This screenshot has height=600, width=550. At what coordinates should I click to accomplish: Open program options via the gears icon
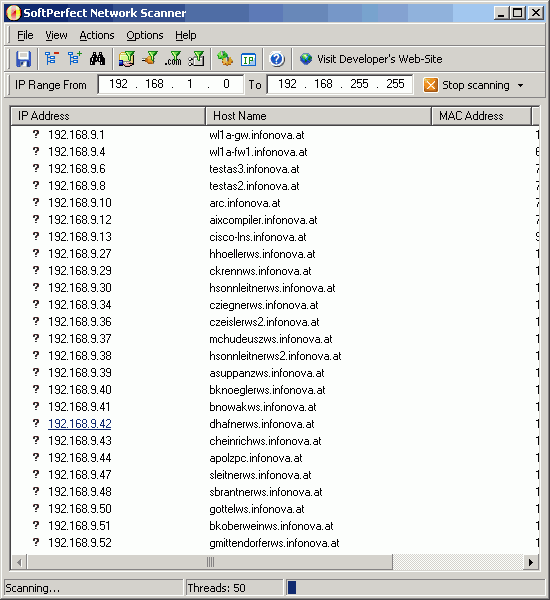(x=225, y=59)
